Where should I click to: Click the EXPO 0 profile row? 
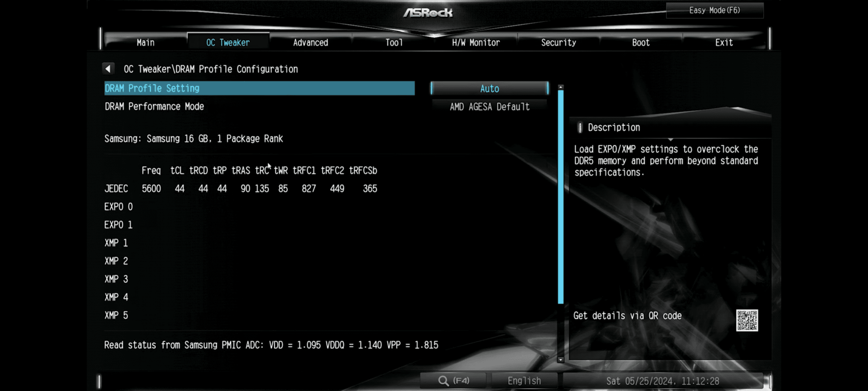(118, 207)
